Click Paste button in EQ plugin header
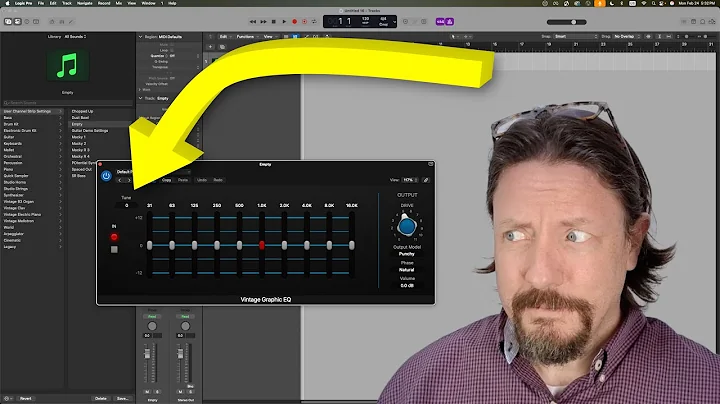Screen dimensions: 720x404 [x=183, y=180]
